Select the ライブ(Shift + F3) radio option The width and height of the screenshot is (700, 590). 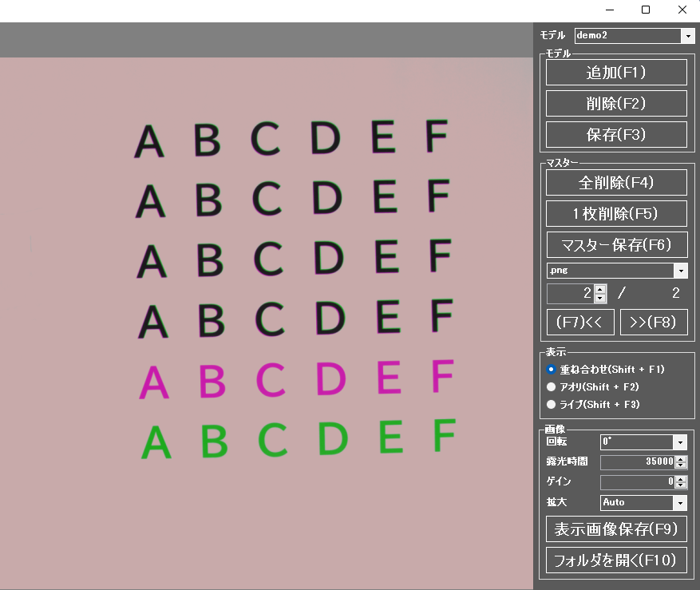point(551,404)
